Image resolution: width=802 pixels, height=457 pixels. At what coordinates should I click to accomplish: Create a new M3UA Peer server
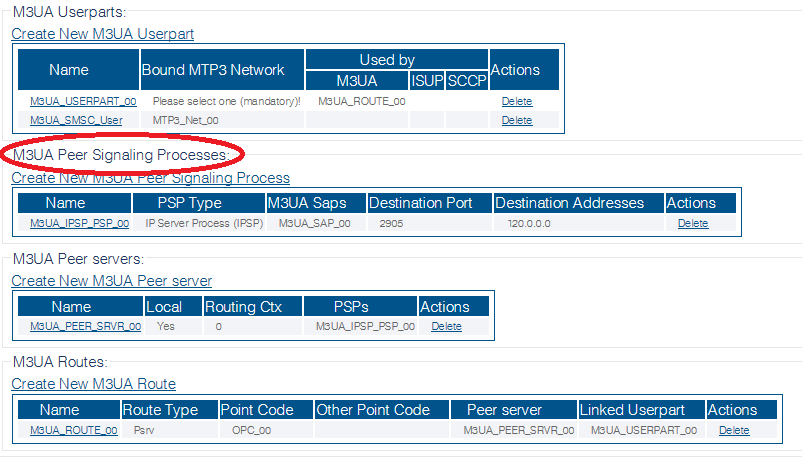tap(112, 281)
